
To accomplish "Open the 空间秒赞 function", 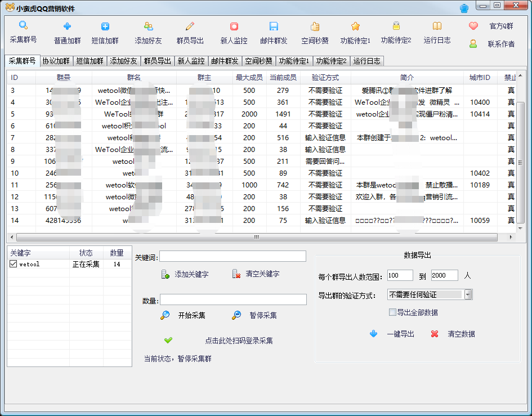I will [x=315, y=32].
